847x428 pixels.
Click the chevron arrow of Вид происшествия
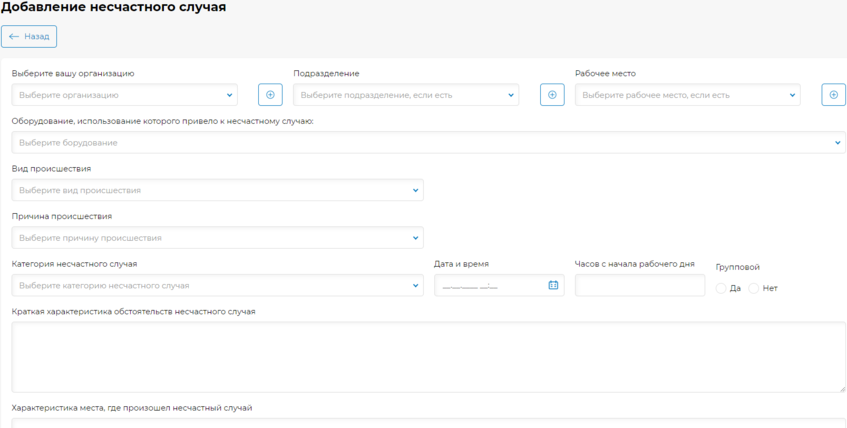click(415, 190)
